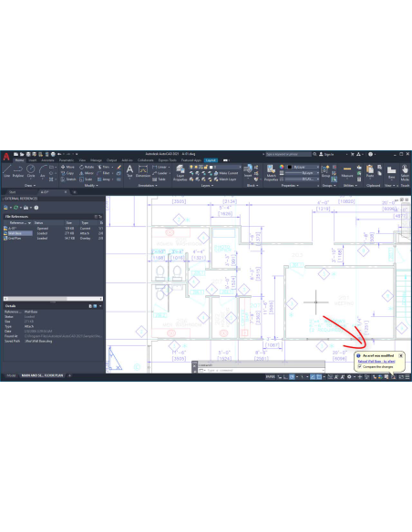Choose the Rotate tool
Viewport: 412px width, 532px height.
[87, 167]
